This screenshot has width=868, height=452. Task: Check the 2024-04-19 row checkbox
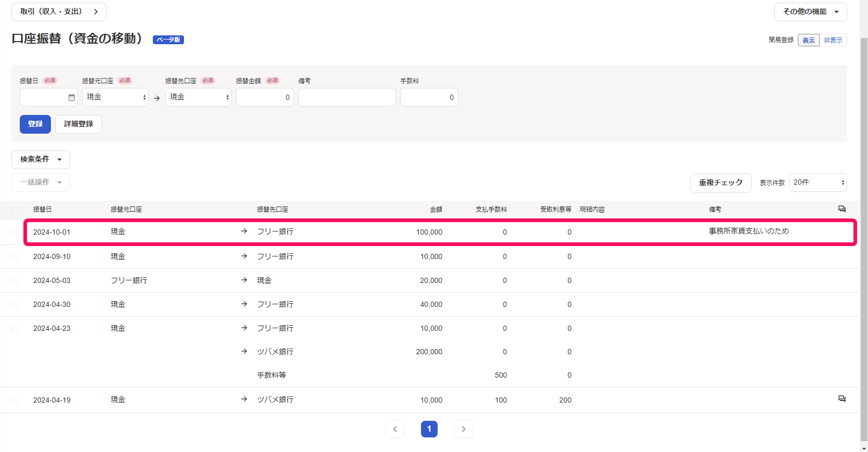(15, 401)
